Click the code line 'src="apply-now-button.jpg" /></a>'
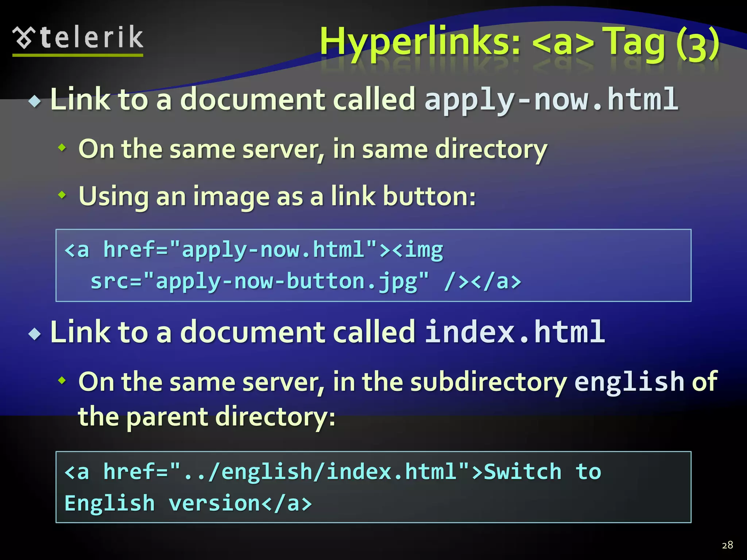Screen dimensions: 747x560 point(306,281)
